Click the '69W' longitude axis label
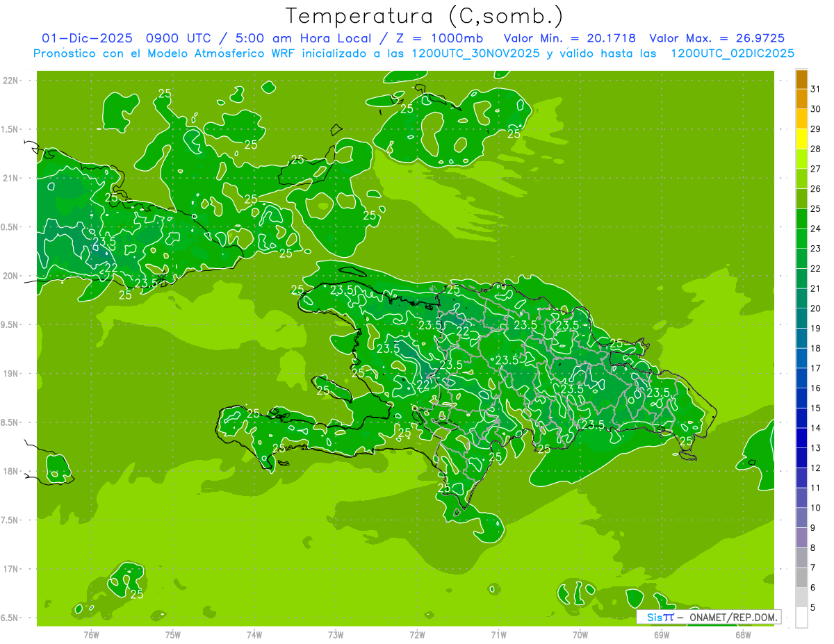Image resolution: width=834 pixels, height=644 pixels. click(x=662, y=634)
